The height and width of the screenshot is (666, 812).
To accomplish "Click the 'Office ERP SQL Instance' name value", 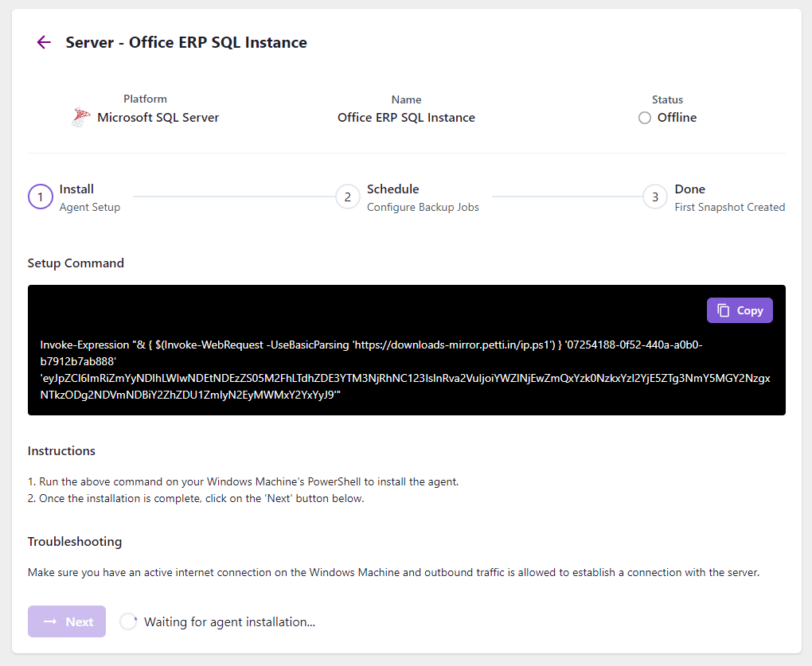I will click(407, 118).
